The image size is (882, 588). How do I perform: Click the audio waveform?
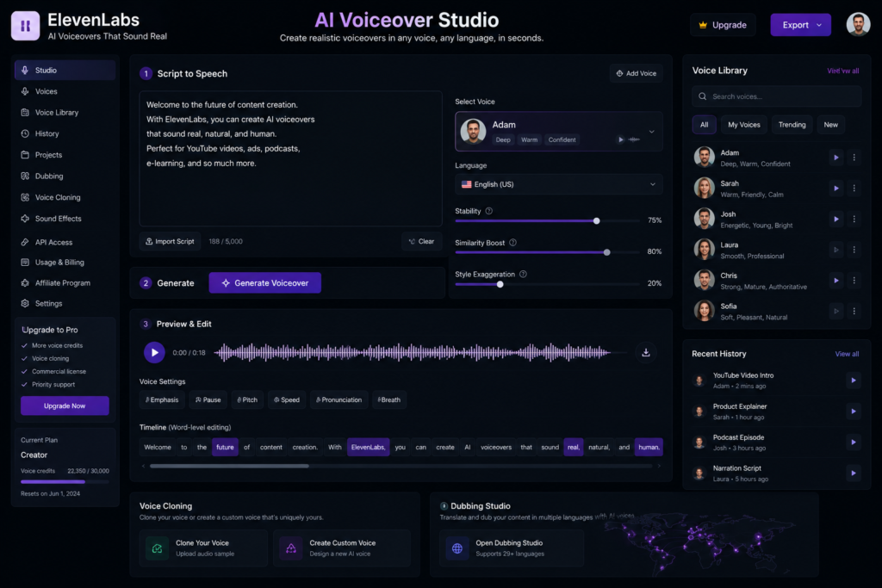(413, 352)
